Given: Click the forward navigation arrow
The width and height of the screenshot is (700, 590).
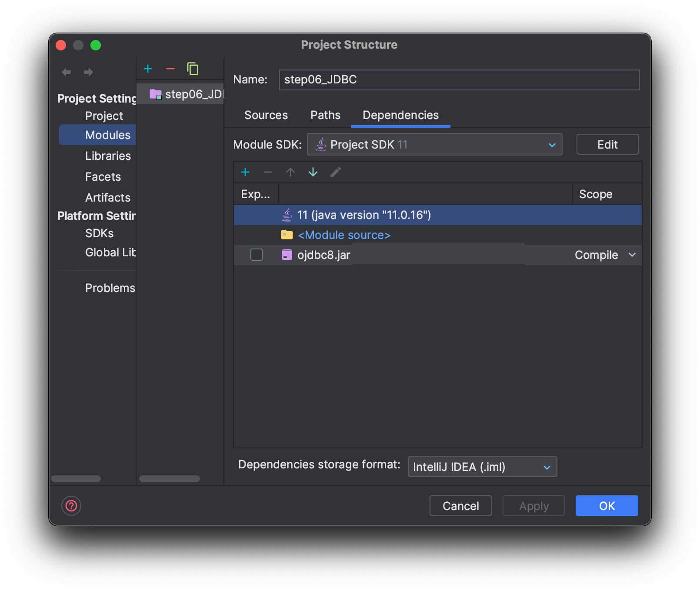Looking at the screenshot, I should click(89, 72).
